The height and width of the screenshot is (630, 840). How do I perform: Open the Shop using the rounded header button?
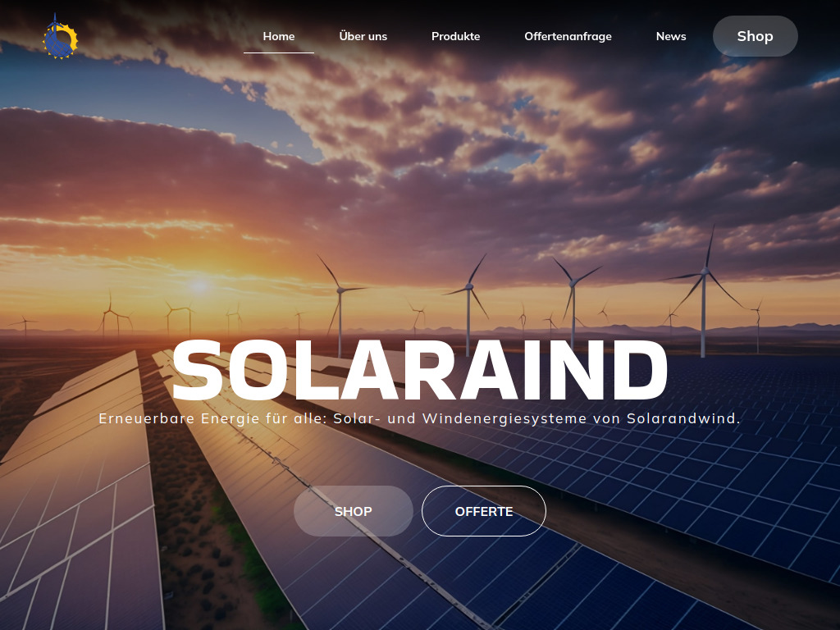pos(755,36)
